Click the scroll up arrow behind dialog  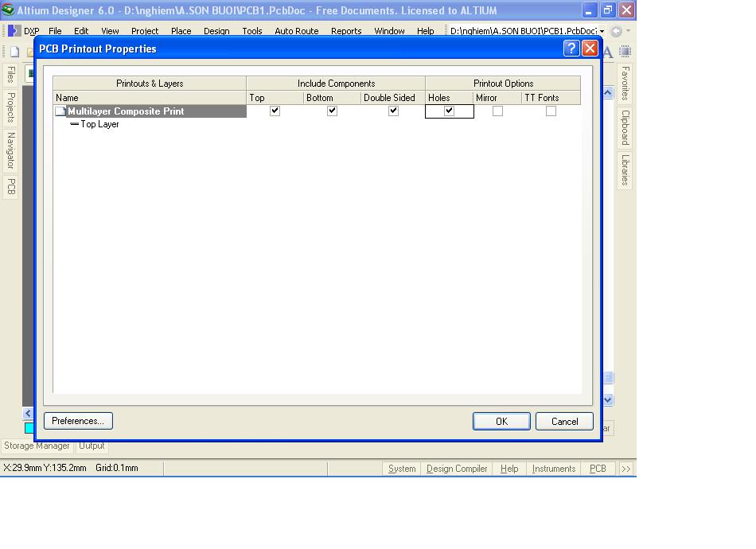(x=608, y=92)
